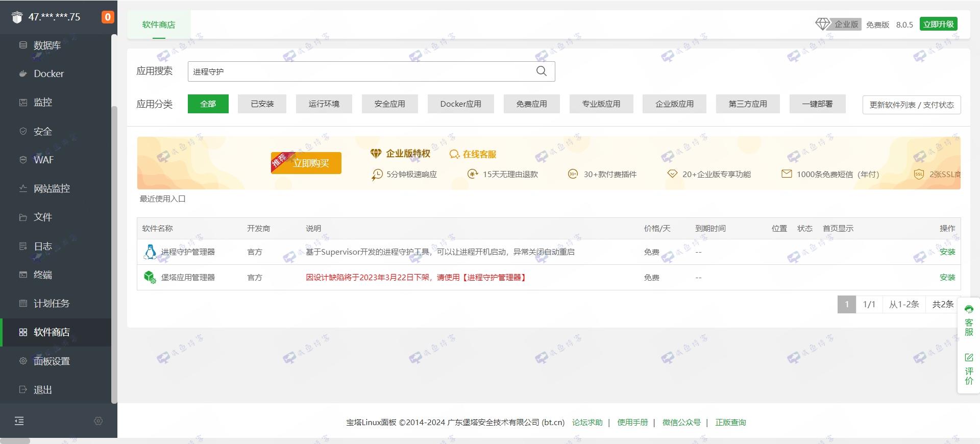Click the 论坛求助 footer link
The image size is (980, 444).
pyautogui.click(x=587, y=422)
